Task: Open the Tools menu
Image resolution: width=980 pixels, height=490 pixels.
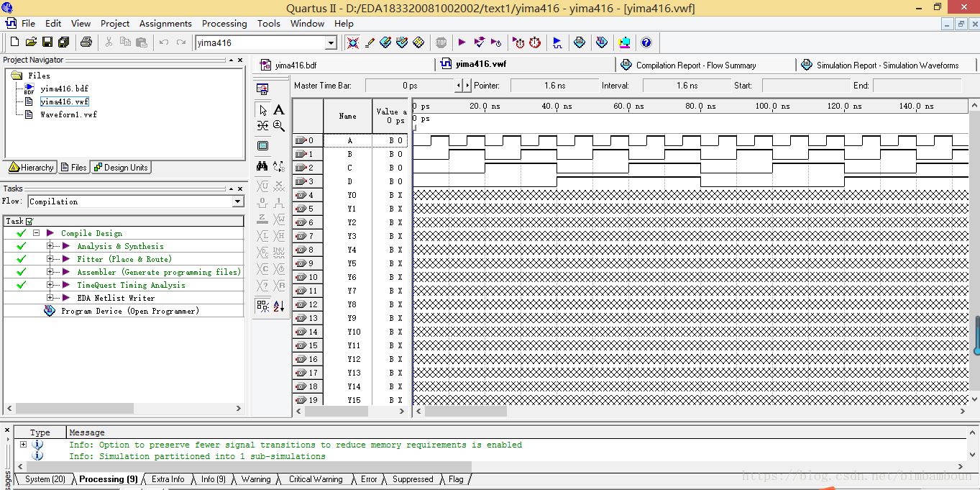Action: tap(269, 24)
